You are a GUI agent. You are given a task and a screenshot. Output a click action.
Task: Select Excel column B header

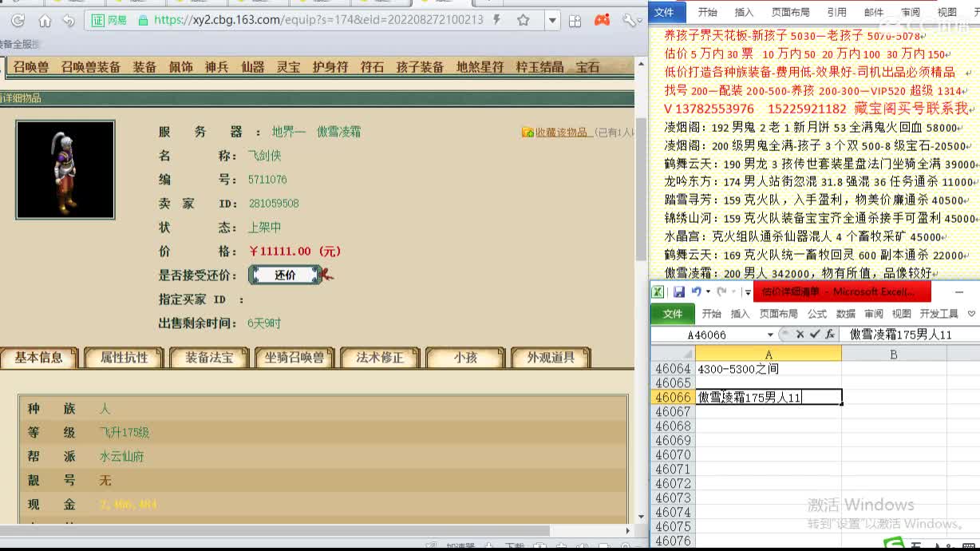coord(893,354)
